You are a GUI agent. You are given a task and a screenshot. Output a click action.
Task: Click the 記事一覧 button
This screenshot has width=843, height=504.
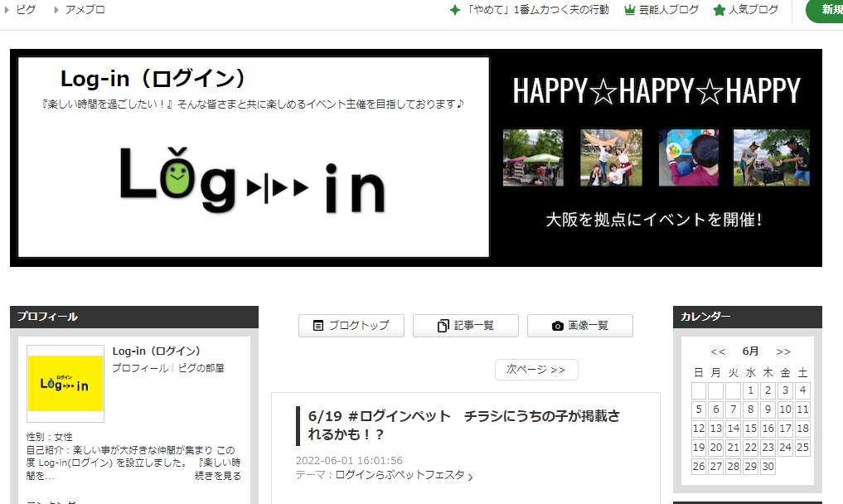click(x=466, y=326)
